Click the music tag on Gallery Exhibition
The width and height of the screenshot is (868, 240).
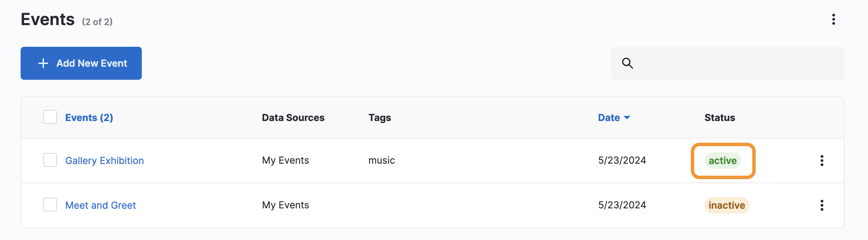381,160
